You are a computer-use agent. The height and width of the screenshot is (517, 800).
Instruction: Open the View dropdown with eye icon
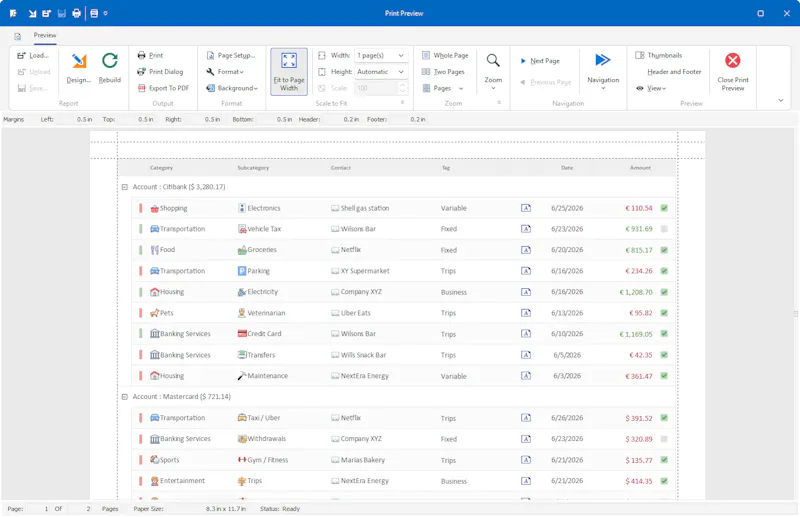pyautogui.click(x=651, y=88)
